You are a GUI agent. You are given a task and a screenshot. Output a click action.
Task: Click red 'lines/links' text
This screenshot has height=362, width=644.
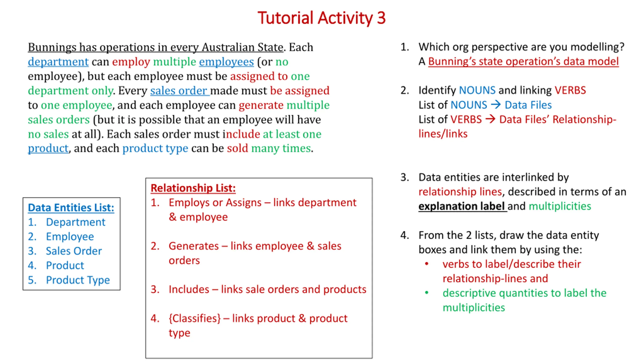(x=443, y=134)
